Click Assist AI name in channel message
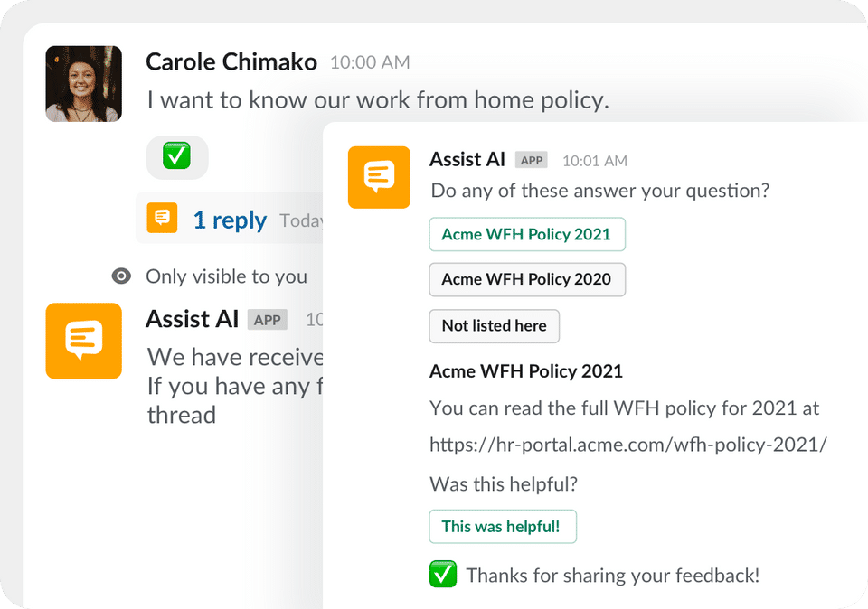The width and height of the screenshot is (868, 609). pyautogui.click(x=192, y=319)
